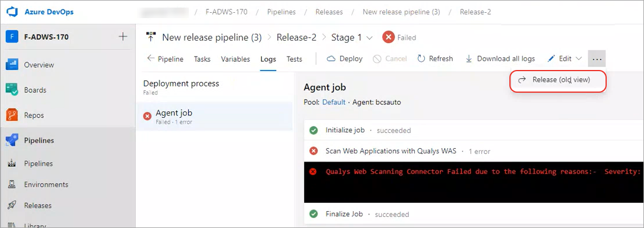This screenshot has height=228, width=644.
Task: Open the Initialize job log step
Action: coord(474,130)
